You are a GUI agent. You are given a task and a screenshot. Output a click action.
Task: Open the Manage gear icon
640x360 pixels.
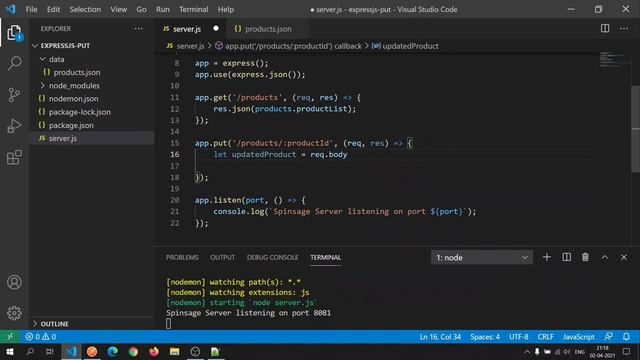[14, 313]
